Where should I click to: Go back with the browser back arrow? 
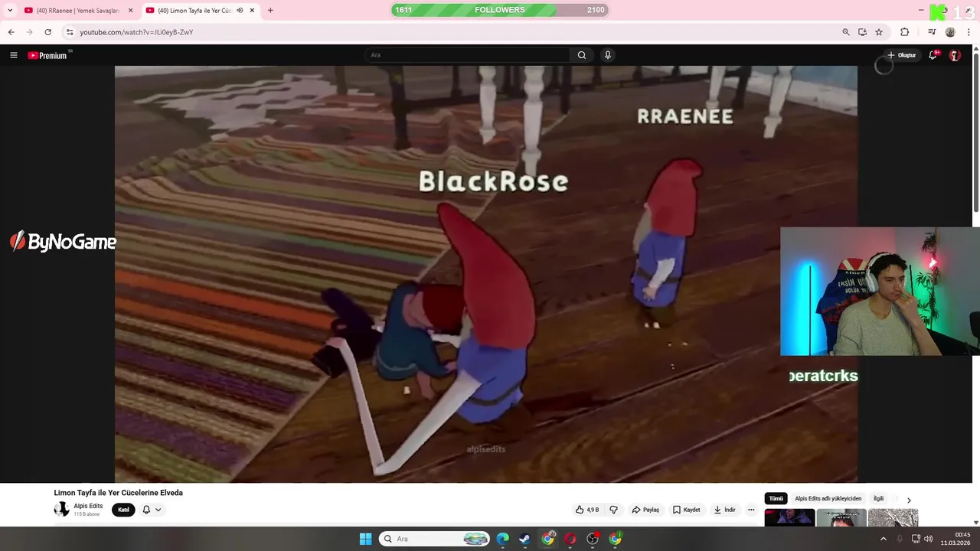coord(11,32)
